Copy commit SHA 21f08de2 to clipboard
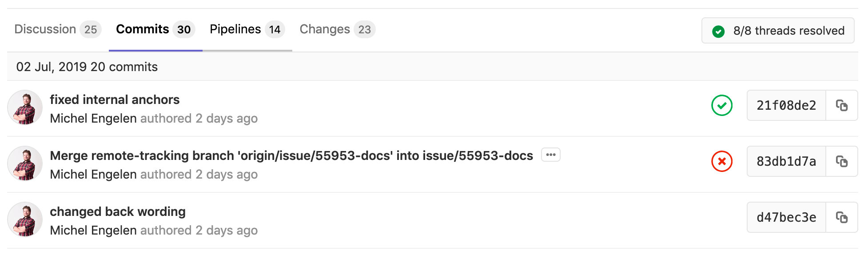The height and width of the screenshot is (255, 868). coord(841,105)
